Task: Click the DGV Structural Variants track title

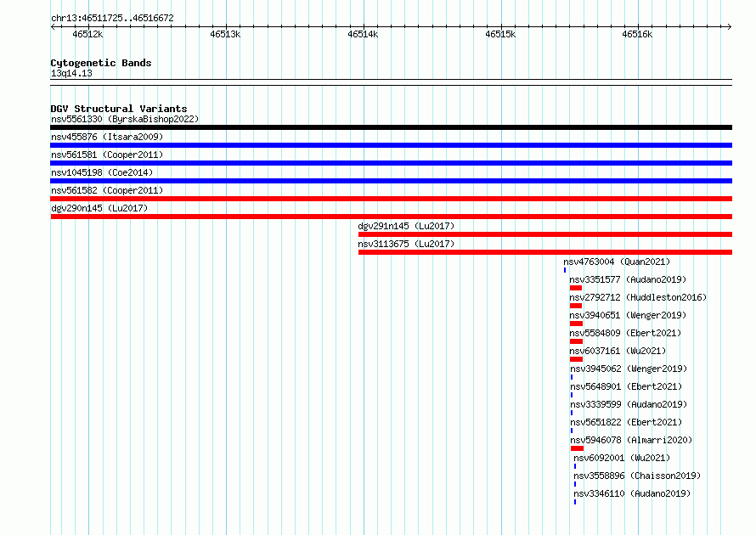Action: 119,109
